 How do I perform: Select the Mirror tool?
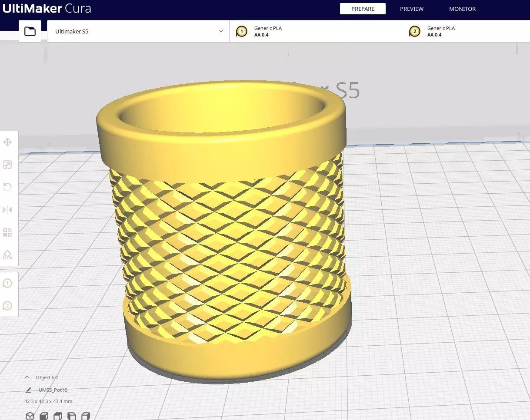pos(7,210)
